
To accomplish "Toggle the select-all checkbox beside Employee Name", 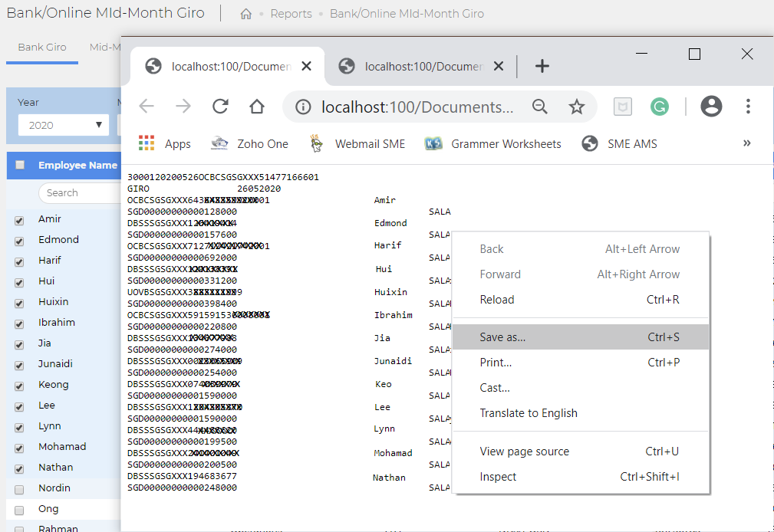I will coord(20,165).
